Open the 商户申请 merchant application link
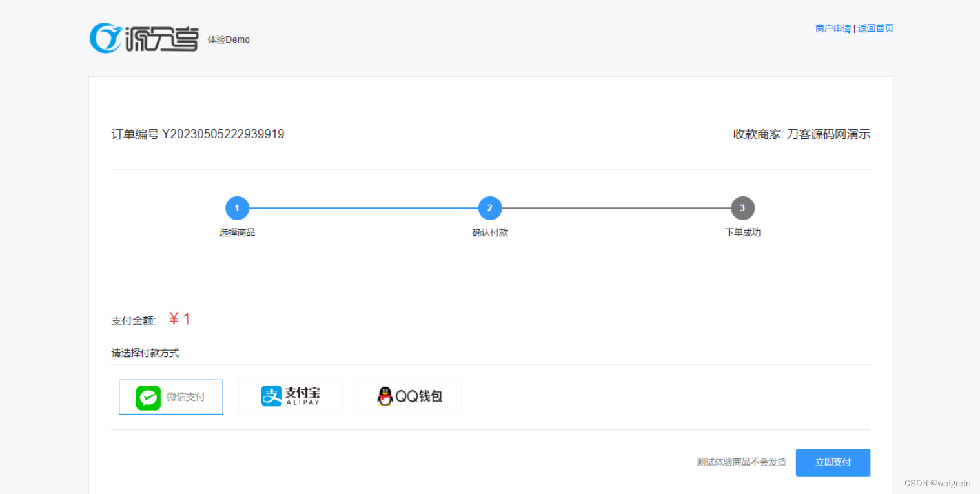This screenshot has height=494, width=980. click(833, 28)
